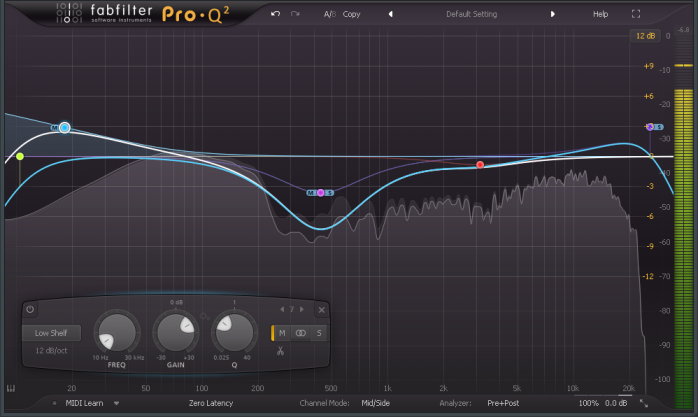698x417 pixels.
Task: Click the Undo arrow icon
Action: point(275,15)
